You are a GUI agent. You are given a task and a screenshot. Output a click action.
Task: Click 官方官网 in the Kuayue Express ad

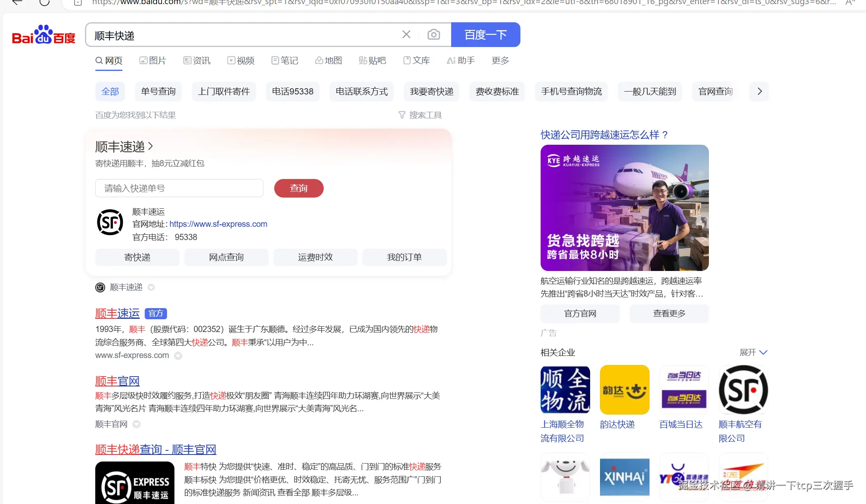pyautogui.click(x=580, y=313)
